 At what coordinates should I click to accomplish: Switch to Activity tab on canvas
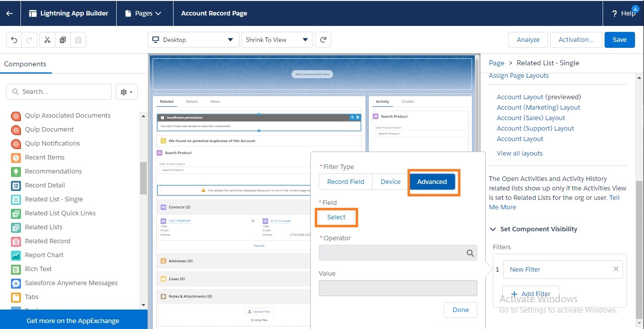coord(383,101)
